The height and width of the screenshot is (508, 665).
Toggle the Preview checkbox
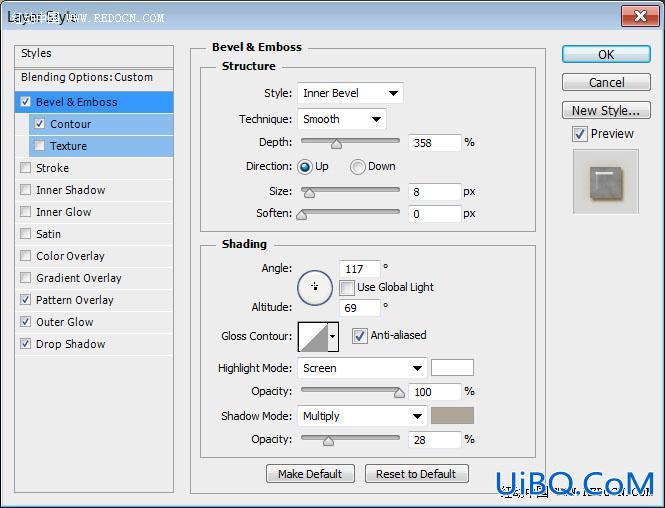click(580, 134)
